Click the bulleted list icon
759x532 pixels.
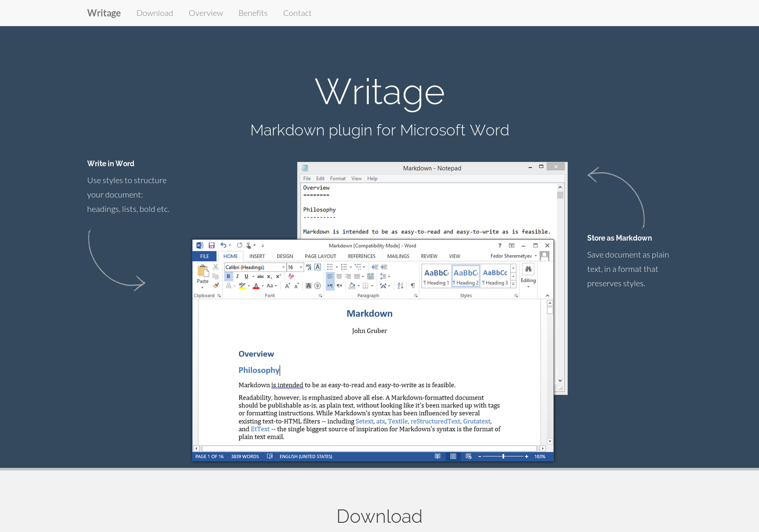click(x=330, y=267)
